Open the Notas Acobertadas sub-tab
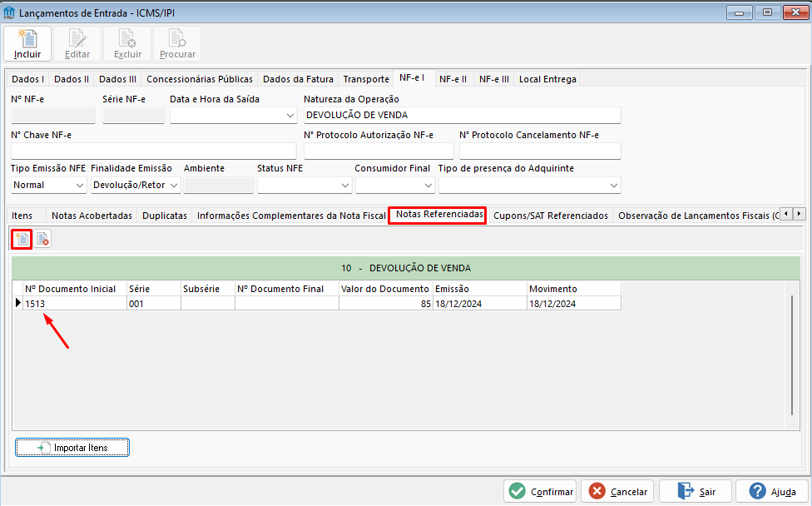Screen dimensions: 812x506 point(92,216)
